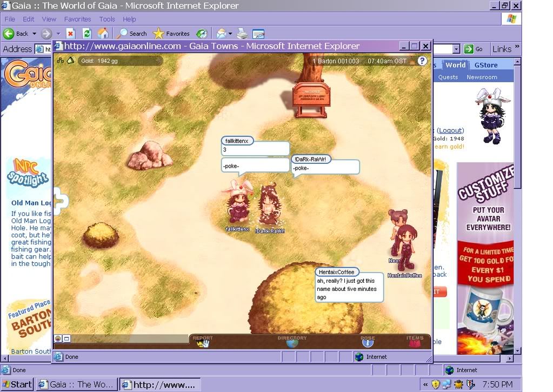This screenshot has width=553, height=392.
Task: Switch to 'Gaia :: The Wo...' taskbar button
Action: click(x=76, y=384)
